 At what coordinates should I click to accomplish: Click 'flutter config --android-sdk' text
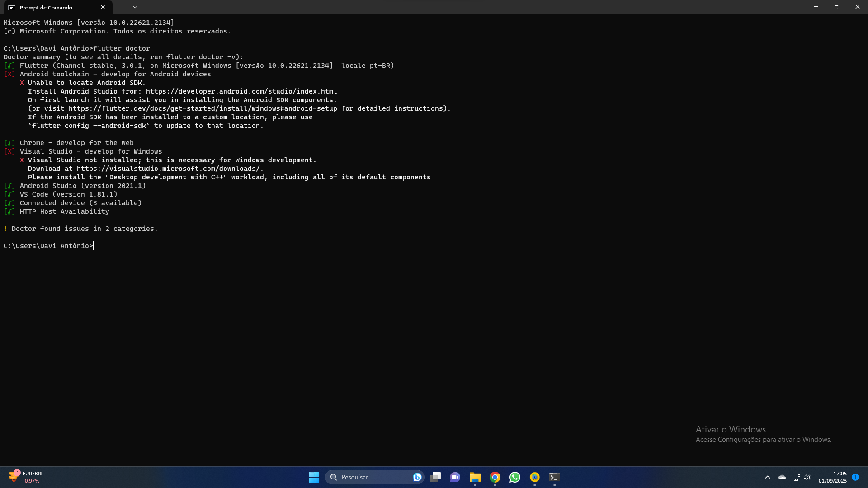point(89,126)
